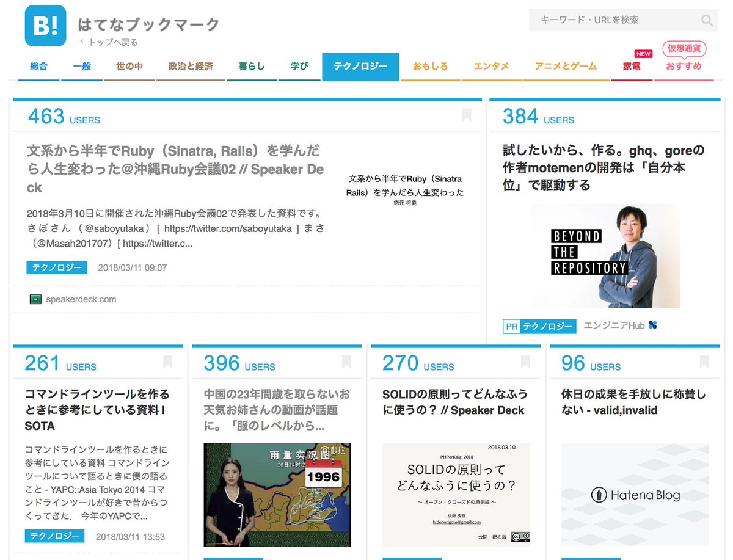Click the command line article description text
733x560 pixels.
(97, 482)
